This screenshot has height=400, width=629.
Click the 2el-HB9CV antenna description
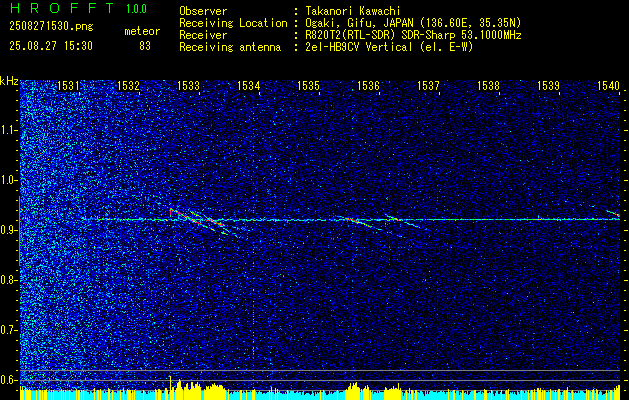389,47
